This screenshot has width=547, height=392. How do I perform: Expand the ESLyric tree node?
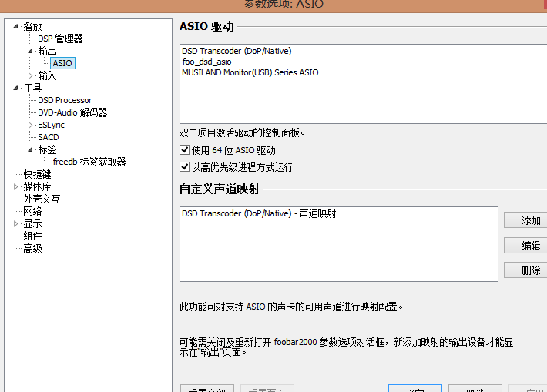coord(31,125)
